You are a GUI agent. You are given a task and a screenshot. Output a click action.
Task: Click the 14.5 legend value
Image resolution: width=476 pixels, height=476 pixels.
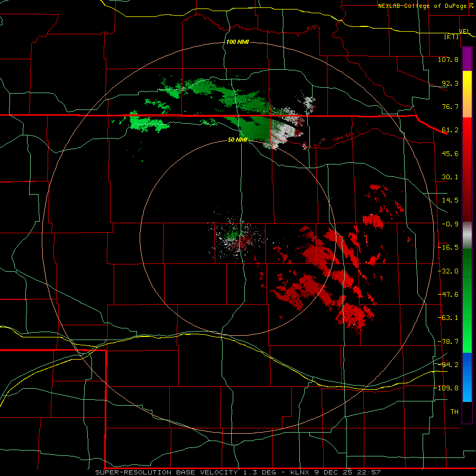(x=450, y=200)
